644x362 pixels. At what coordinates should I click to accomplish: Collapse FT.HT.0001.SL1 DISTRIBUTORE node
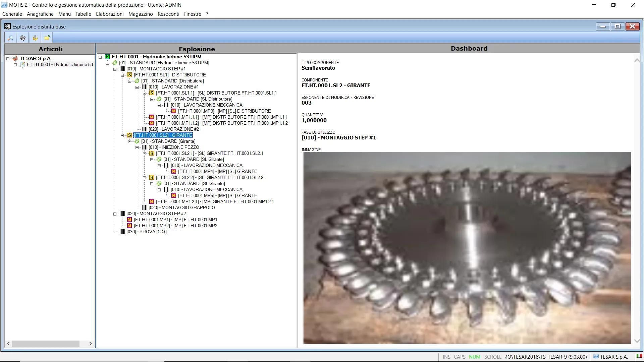(122, 75)
